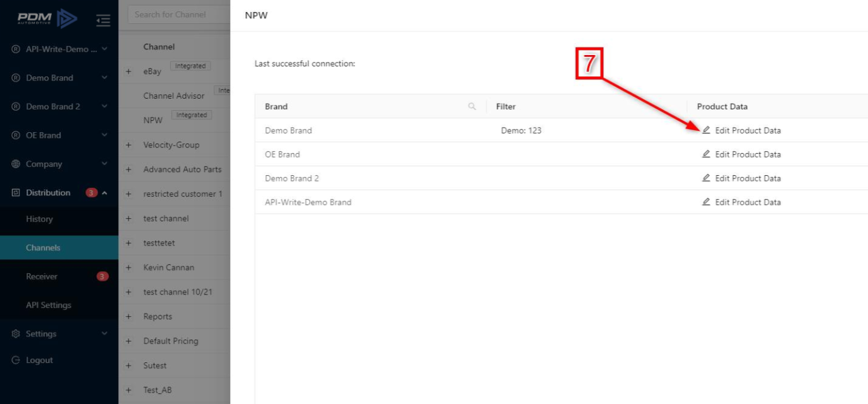The height and width of the screenshot is (404, 868).
Task: Select the Channel Advisor row
Action: 174,96
